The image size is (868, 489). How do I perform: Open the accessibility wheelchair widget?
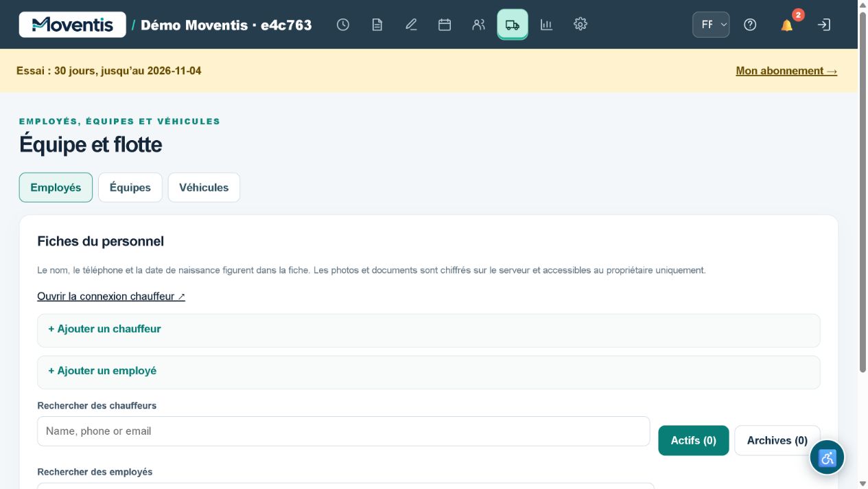(x=827, y=457)
